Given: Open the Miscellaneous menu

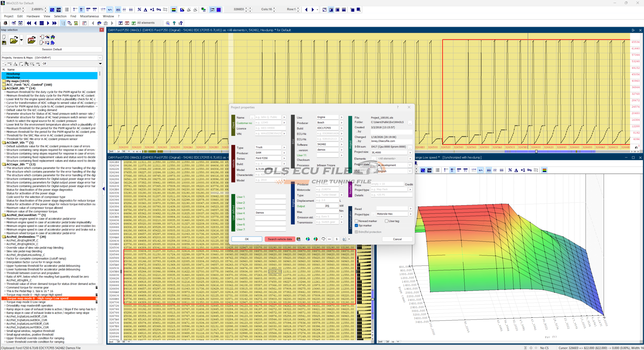Looking at the screenshot, I should (89, 16).
